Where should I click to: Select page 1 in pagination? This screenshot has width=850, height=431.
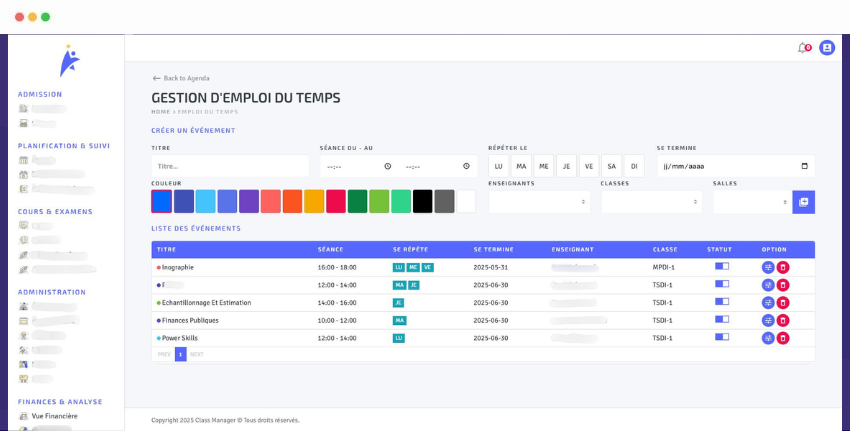(181, 355)
